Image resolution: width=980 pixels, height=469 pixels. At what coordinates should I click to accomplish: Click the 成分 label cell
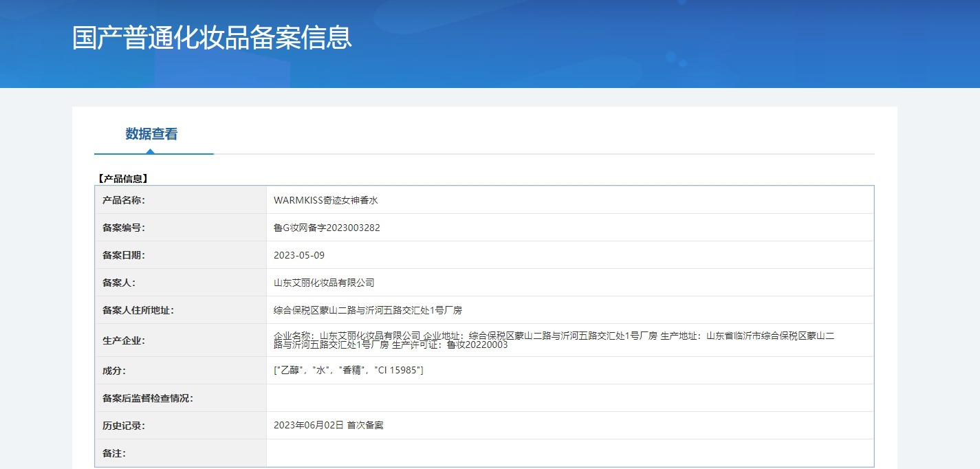(x=181, y=371)
